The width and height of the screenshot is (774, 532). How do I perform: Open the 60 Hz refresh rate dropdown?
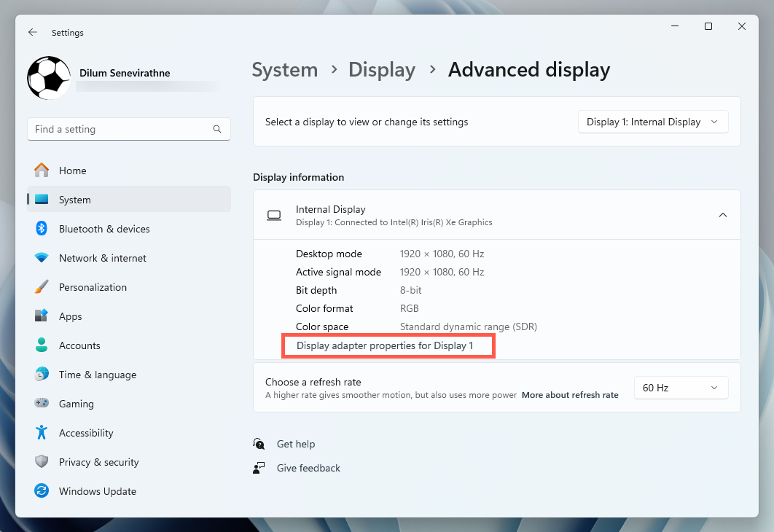click(680, 388)
